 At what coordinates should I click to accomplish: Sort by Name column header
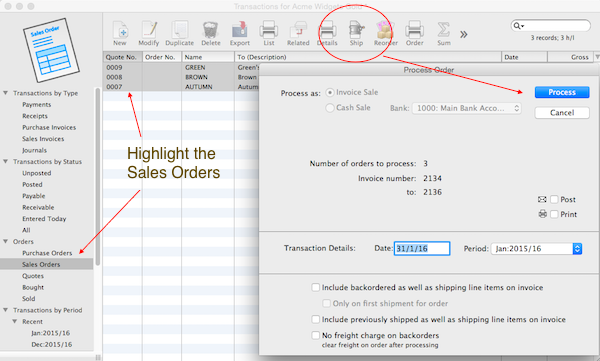208,57
